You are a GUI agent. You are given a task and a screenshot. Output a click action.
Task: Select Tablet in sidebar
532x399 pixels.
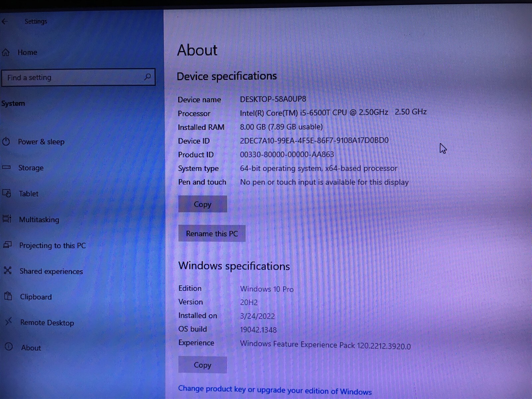[29, 194]
